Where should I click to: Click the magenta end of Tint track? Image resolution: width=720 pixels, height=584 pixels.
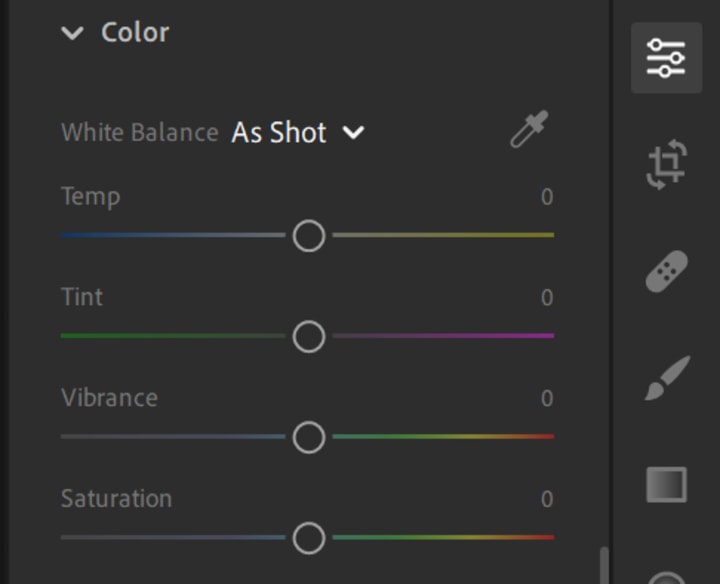(x=545, y=336)
